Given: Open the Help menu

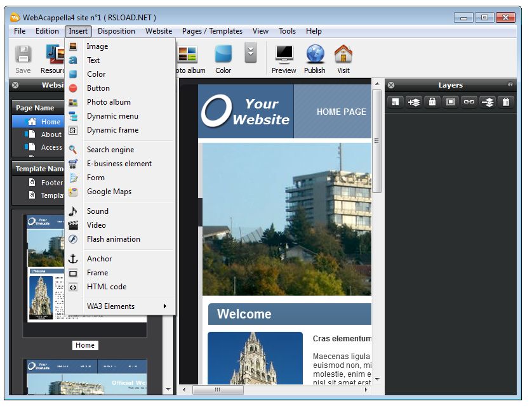Looking at the screenshot, I should coord(314,31).
